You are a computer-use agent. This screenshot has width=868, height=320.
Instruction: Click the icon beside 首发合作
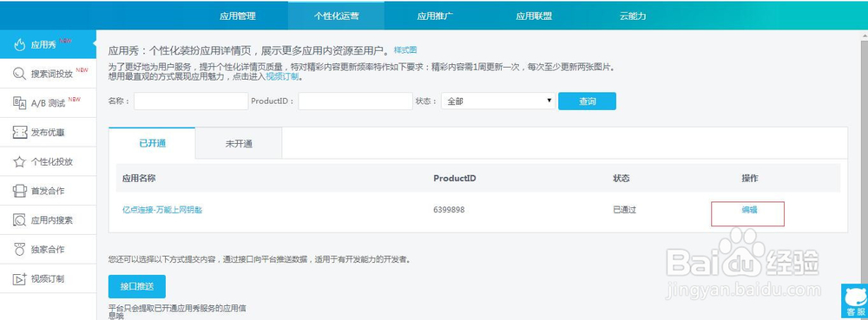point(19,192)
